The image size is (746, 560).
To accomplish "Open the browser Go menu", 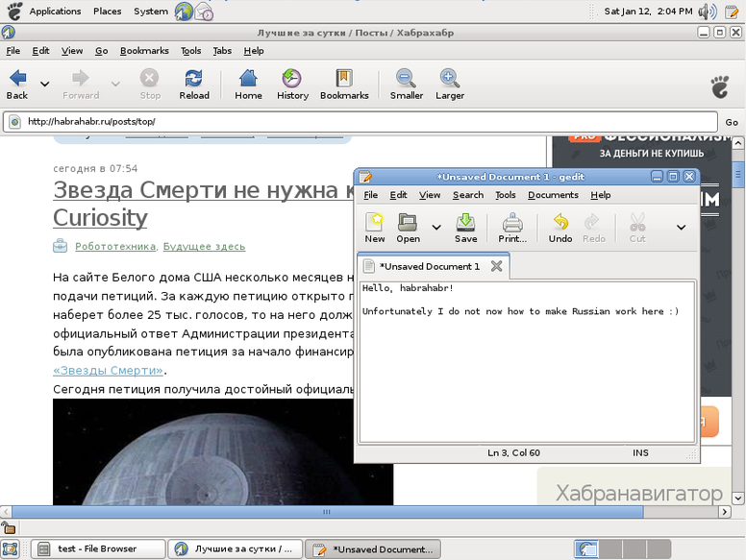I will [101, 51].
